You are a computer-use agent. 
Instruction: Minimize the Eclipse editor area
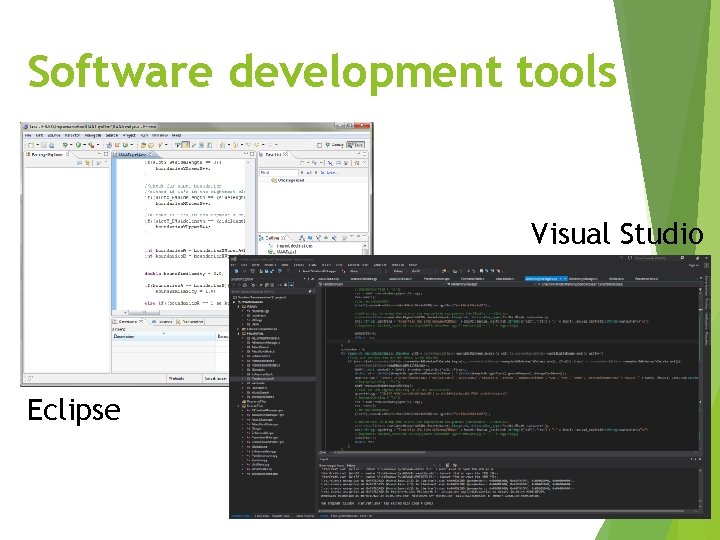[x=246, y=154]
